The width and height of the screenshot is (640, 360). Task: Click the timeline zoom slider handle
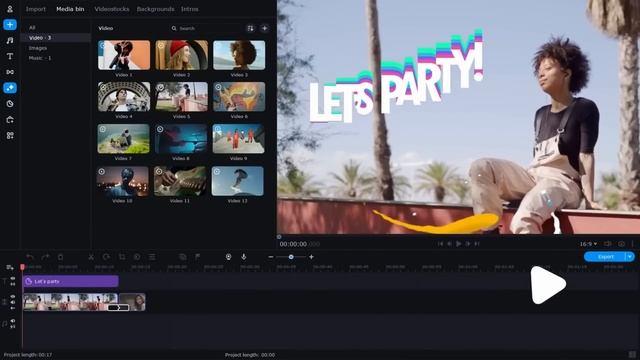point(291,257)
